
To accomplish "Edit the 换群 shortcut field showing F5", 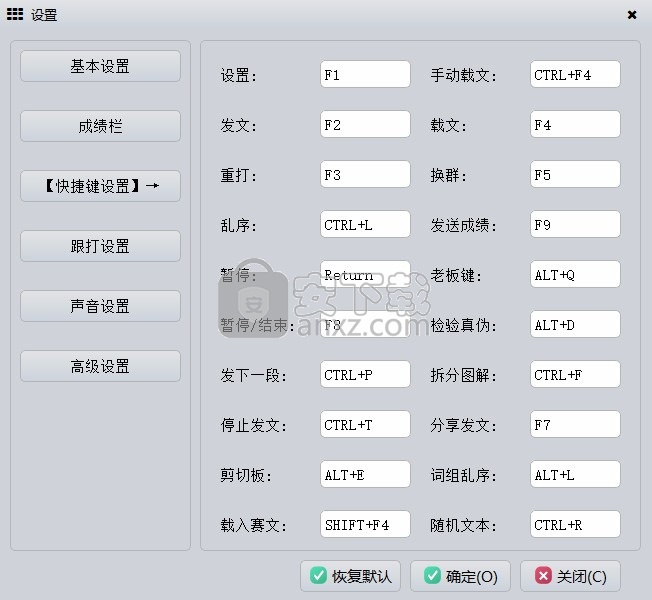I will click(x=575, y=174).
